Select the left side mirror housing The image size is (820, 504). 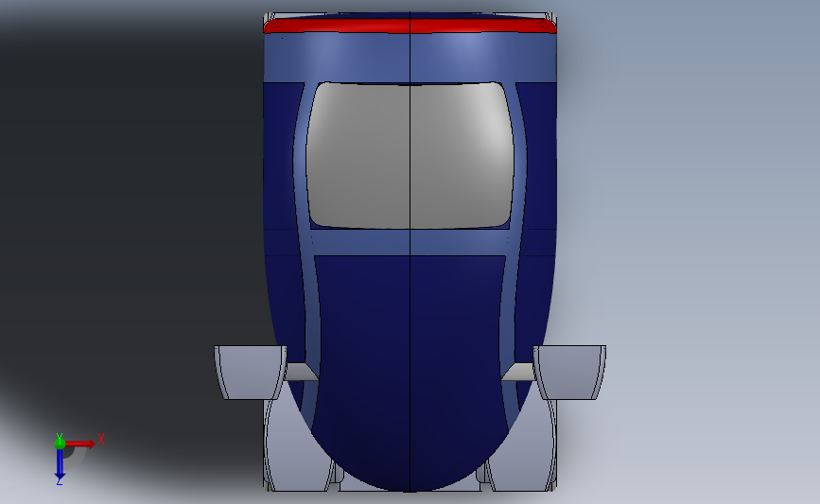pos(251,373)
